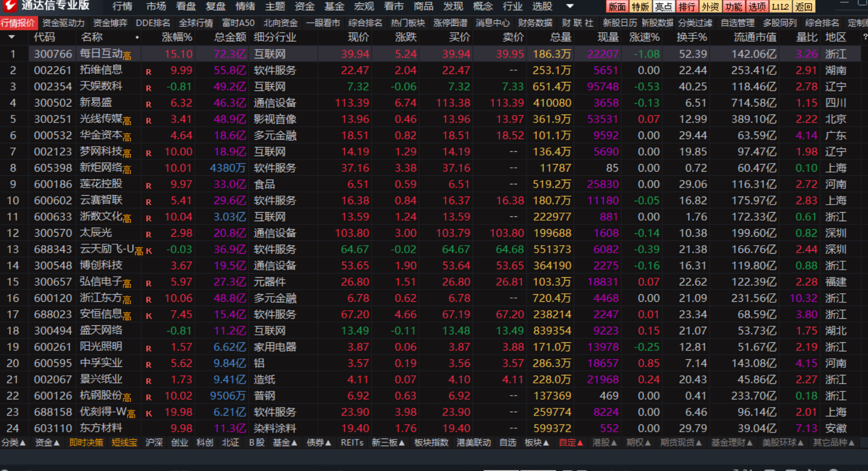The height and width of the screenshot is (471, 868).
Task: Click the K marker on 安恒信息 row
Action: click(x=149, y=316)
